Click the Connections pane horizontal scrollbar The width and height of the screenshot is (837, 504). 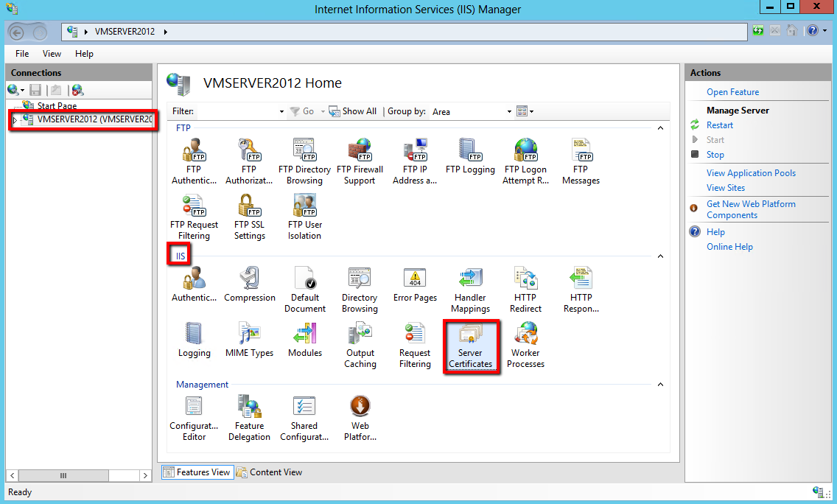(64, 475)
